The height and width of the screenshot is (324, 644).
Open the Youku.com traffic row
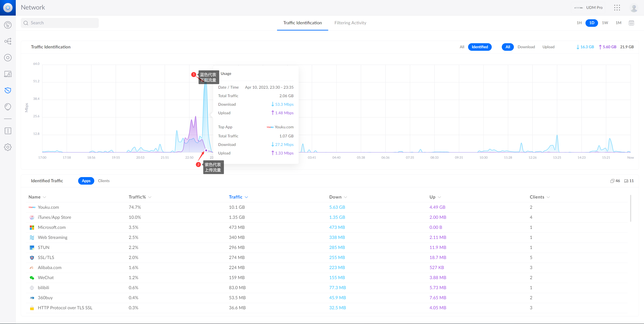tap(327, 207)
